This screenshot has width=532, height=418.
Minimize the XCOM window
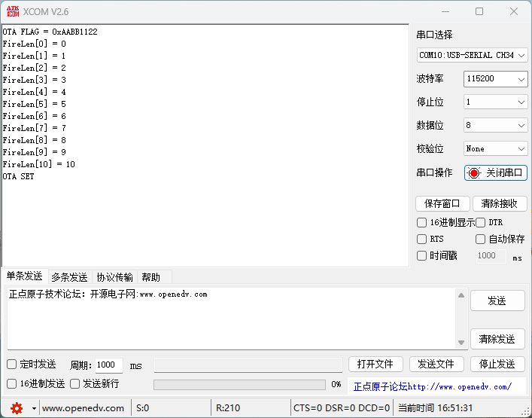pyautogui.click(x=445, y=11)
